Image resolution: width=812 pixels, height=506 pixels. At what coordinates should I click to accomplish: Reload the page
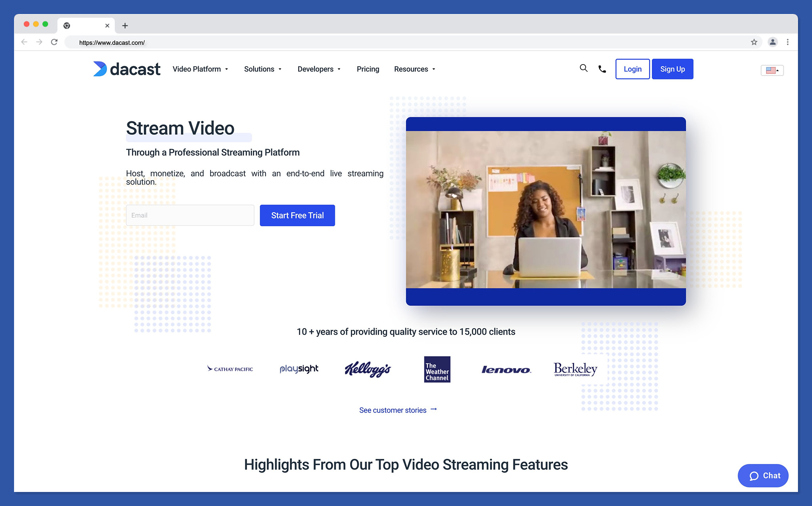[x=54, y=42]
